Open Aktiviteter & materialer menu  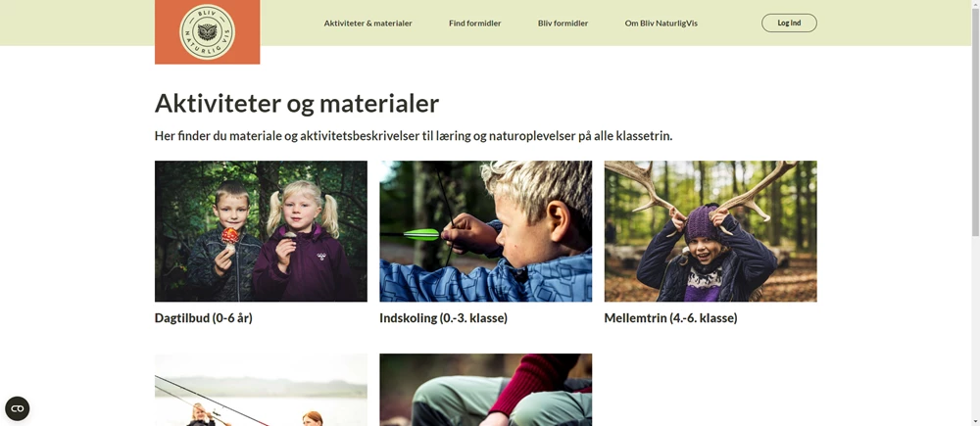tap(367, 24)
